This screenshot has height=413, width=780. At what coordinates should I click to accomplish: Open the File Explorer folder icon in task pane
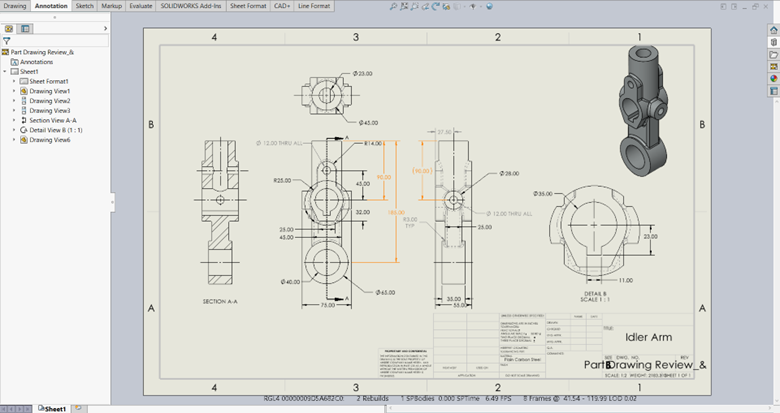(774, 54)
